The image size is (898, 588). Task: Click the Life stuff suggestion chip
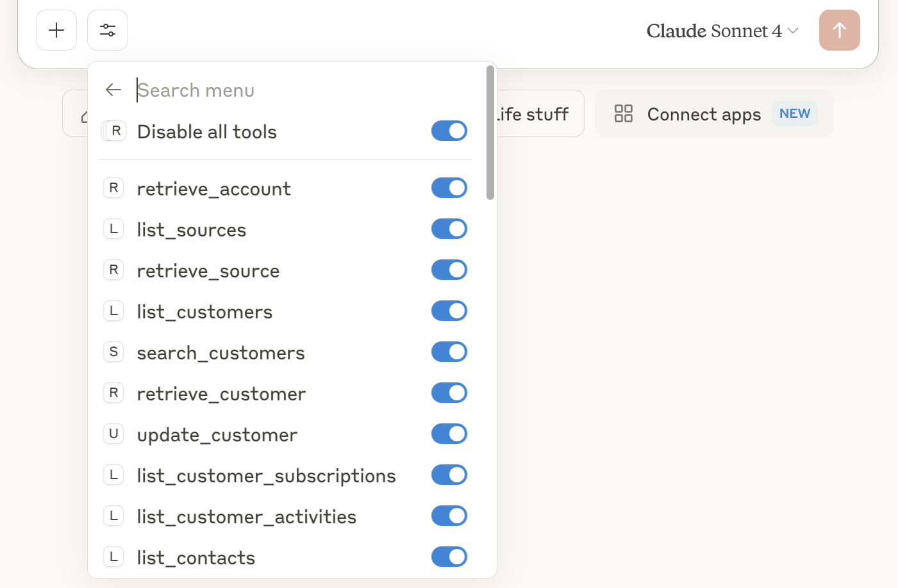tap(540, 113)
